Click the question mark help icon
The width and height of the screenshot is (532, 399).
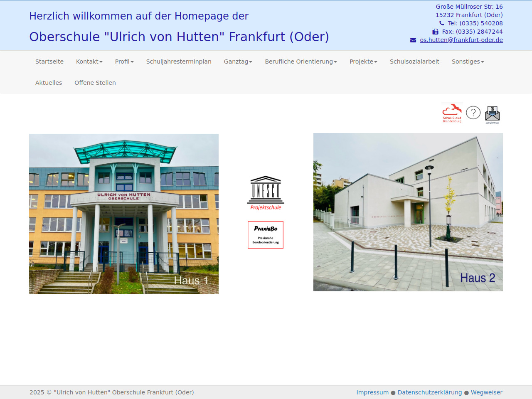tap(473, 113)
